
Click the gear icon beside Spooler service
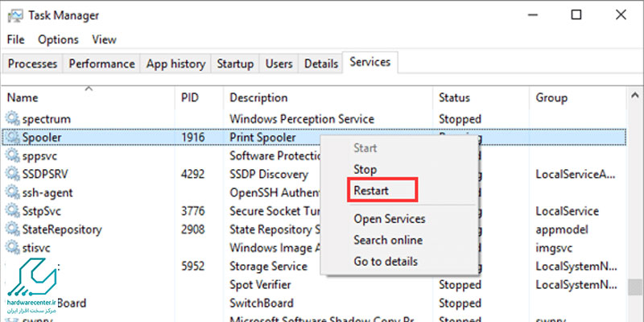12,138
